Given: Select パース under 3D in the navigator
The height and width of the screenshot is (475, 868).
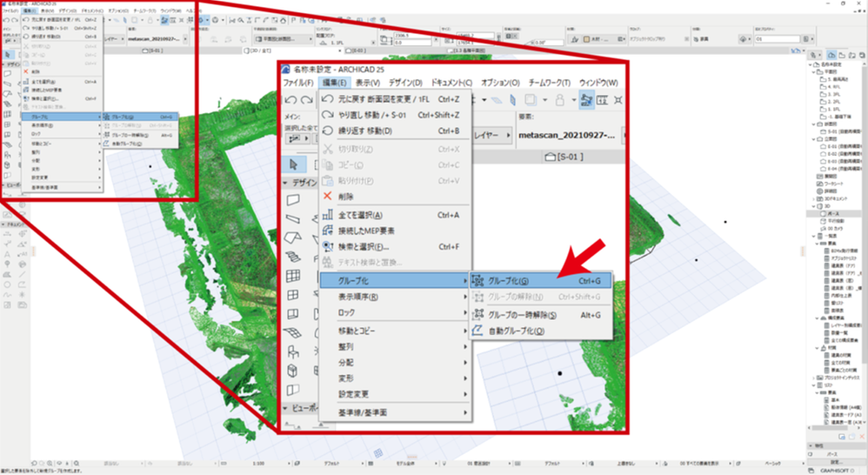Looking at the screenshot, I should (x=831, y=214).
